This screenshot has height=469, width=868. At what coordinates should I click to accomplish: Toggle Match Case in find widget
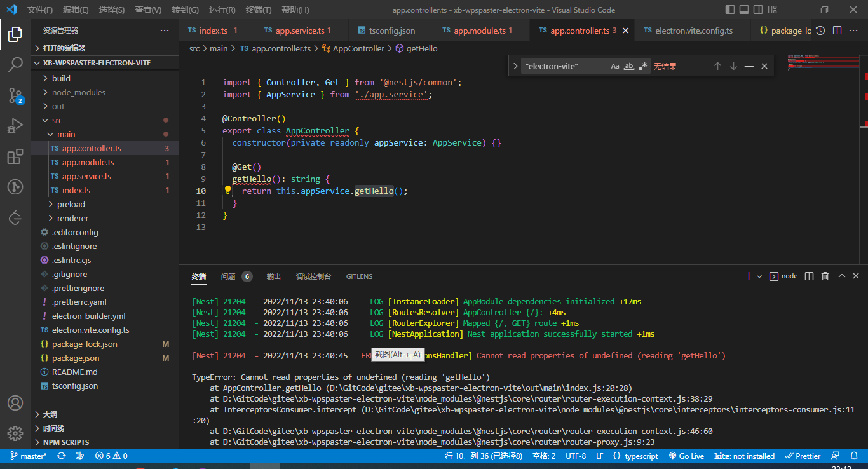point(614,66)
